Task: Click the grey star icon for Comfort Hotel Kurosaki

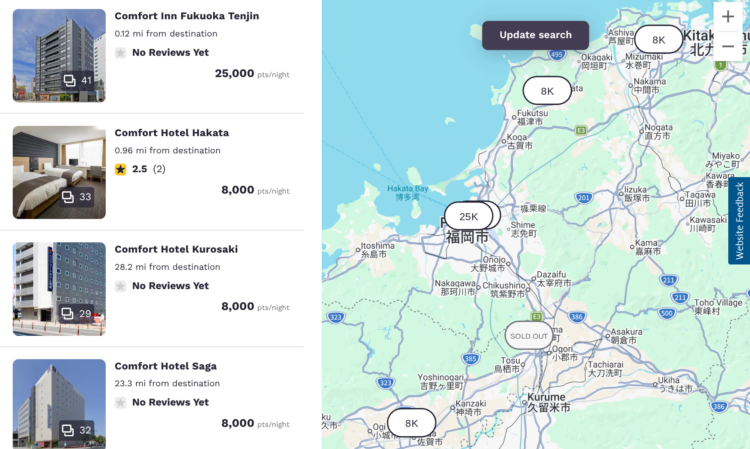Action: (121, 286)
